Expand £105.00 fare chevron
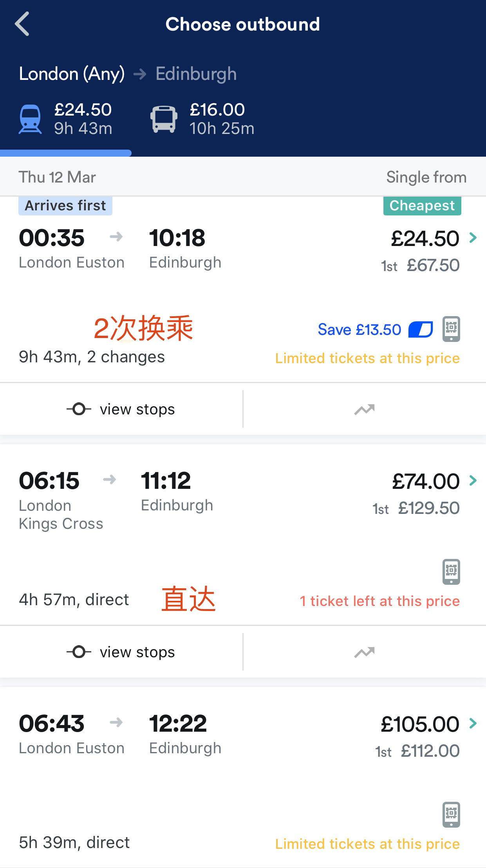Image resolution: width=486 pixels, height=868 pixels. [473, 723]
